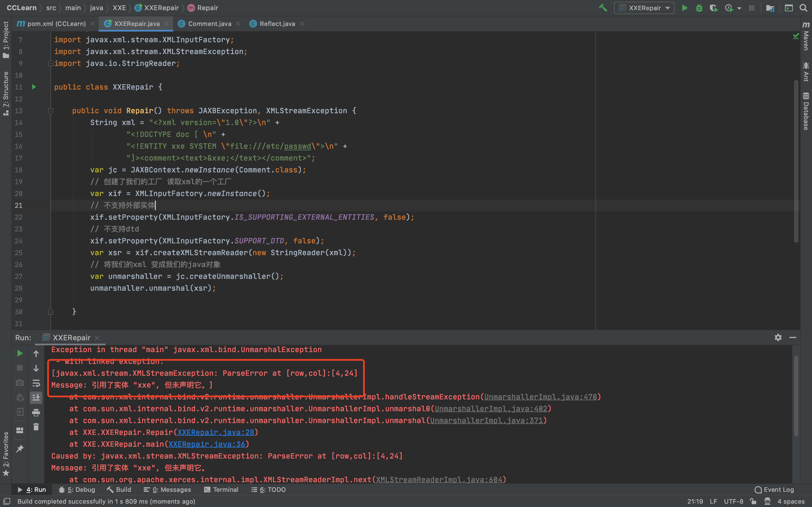Open the Terminal tool window tab
This screenshot has width=812, height=507.
(221, 490)
